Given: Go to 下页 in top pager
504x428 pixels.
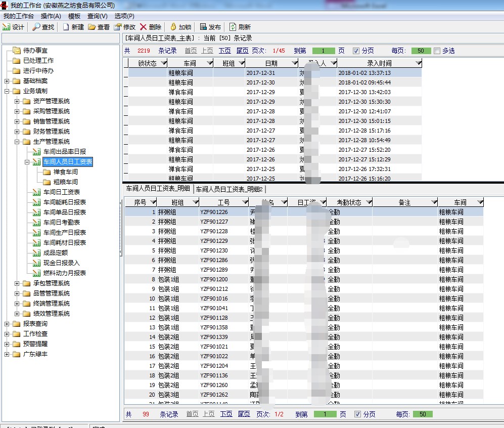Looking at the screenshot, I should [x=224, y=51].
